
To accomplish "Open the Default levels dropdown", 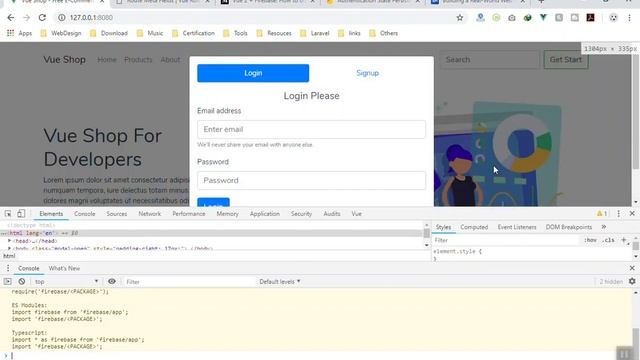I will tap(280, 281).
